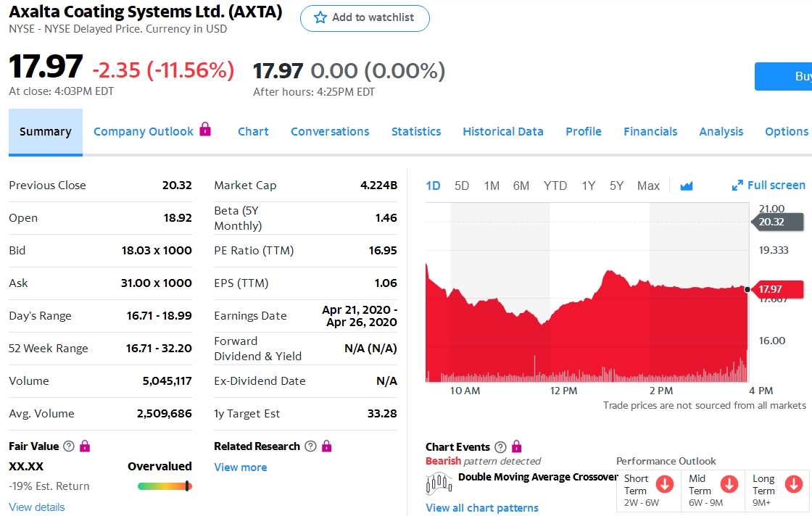Viewport: 812px width, 516px height.
Task: Switch to the Max chart range
Action: (648, 186)
